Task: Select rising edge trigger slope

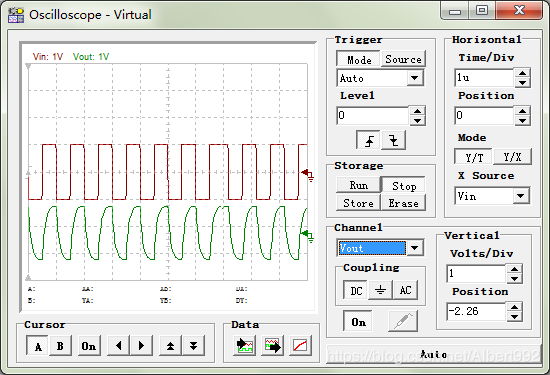Action: (x=368, y=140)
